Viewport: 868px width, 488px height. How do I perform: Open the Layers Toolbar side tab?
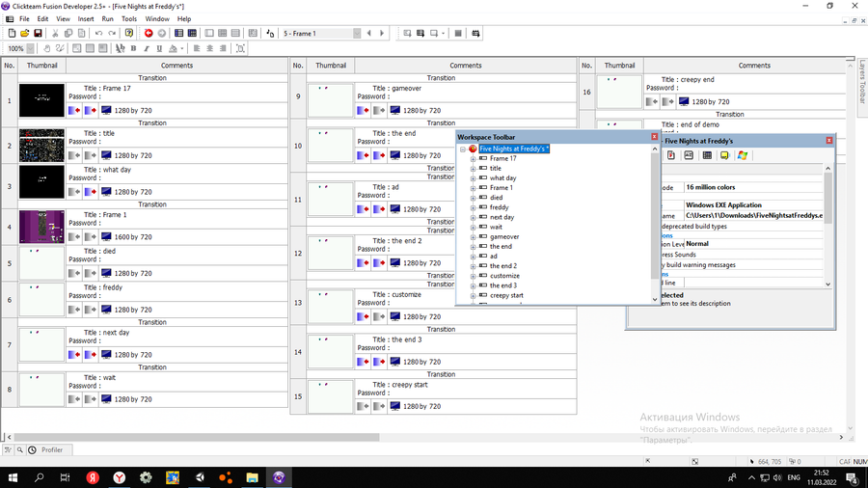pos(862,82)
